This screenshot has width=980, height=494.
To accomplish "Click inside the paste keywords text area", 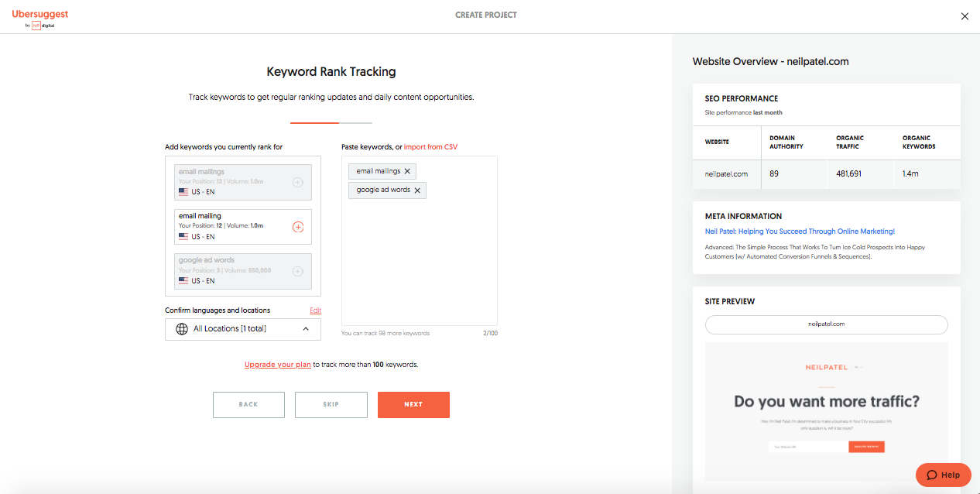I will pyautogui.click(x=419, y=263).
